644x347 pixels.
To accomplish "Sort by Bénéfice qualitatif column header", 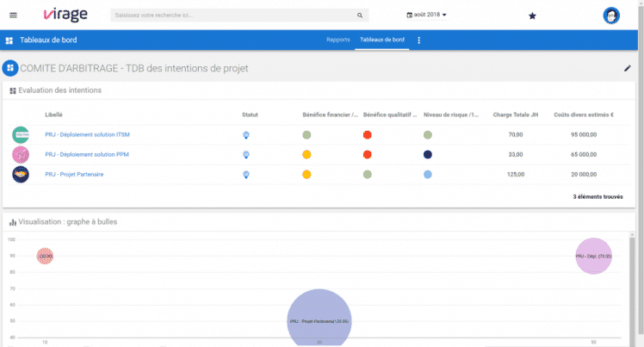I will tap(390, 115).
